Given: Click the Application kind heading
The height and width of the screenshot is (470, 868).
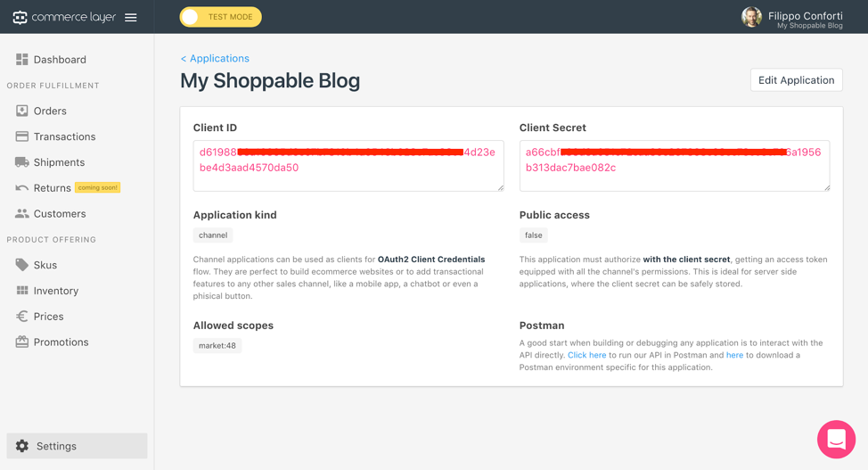Looking at the screenshot, I should [234, 215].
